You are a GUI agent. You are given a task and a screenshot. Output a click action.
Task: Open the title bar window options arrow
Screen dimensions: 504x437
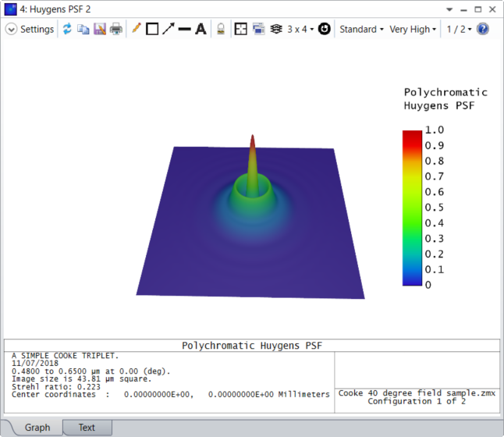(x=449, y=9)
